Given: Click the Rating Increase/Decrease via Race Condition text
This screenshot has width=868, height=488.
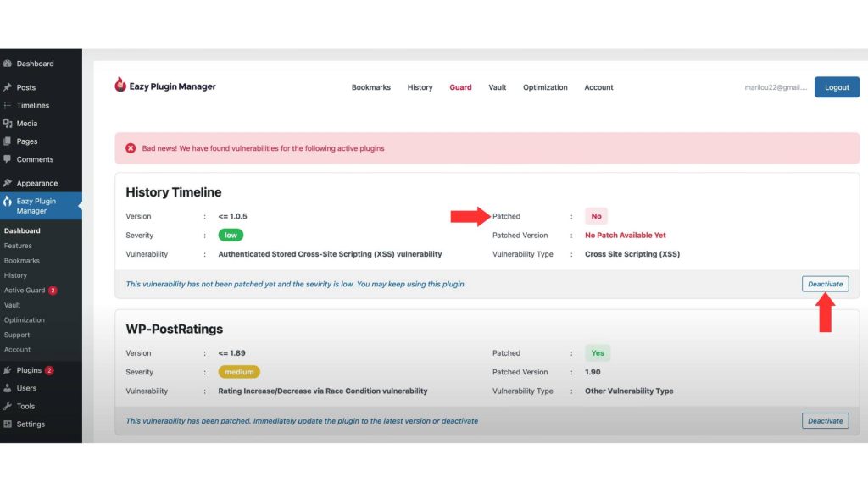Looking at the screenshot, I should 323,391.
